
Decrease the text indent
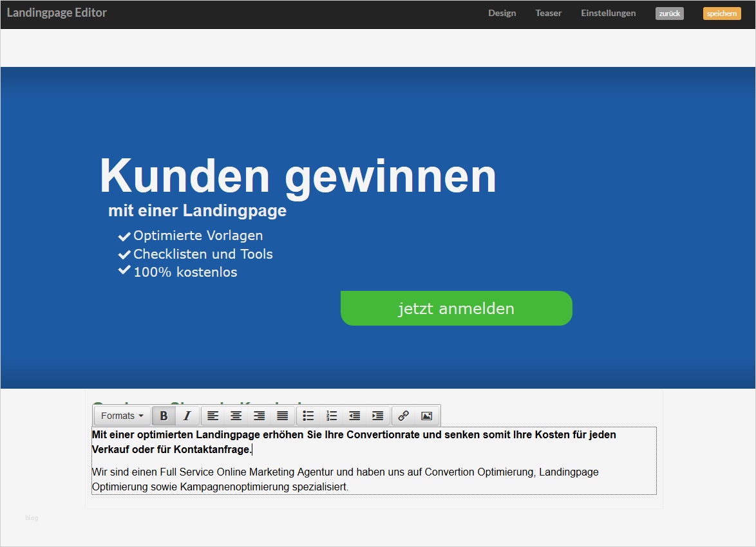pyautogui.click(x=354, y=416)
